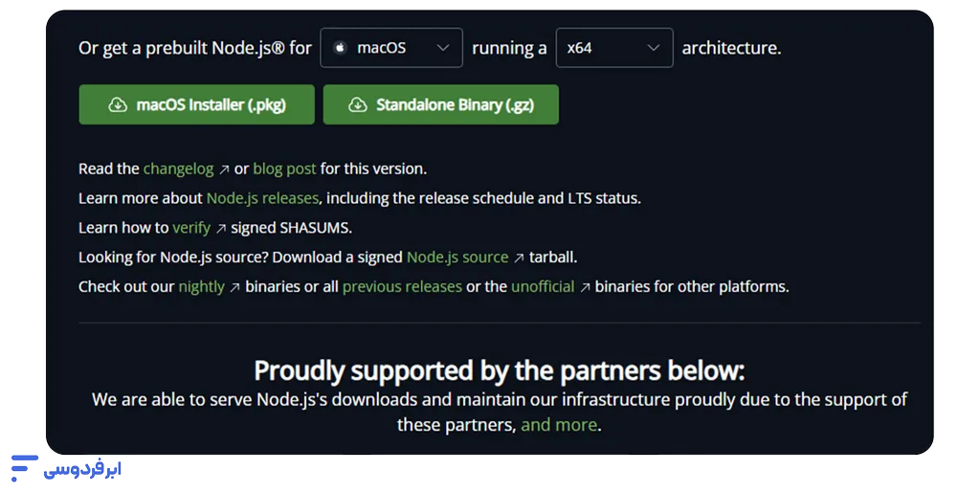The height and width of the screenshot is (493, 980).
Task: Click the text 'Or get a prebuilt Node.js® for'
Action: pyautogui.click(x=195, y=48)
